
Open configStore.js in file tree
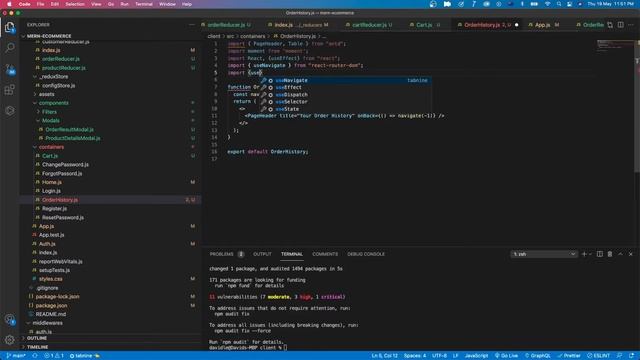click(58, 86)
